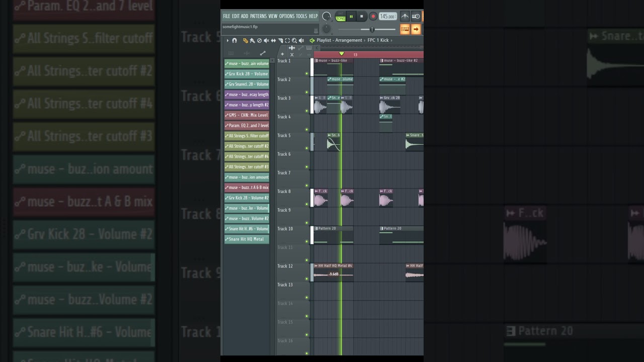Open the VIEW menu
The height and width of the screenshot is (362, 644).
click(x=273, y=16)
